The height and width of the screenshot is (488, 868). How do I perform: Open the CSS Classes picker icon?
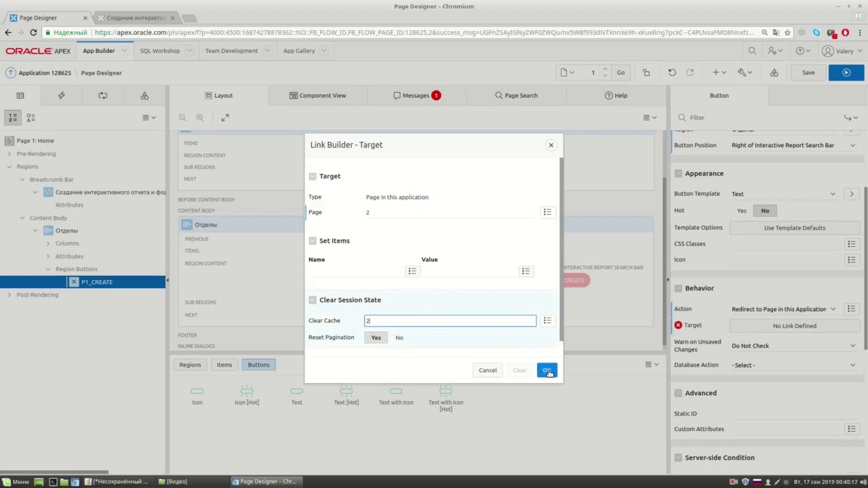point(851,244)
